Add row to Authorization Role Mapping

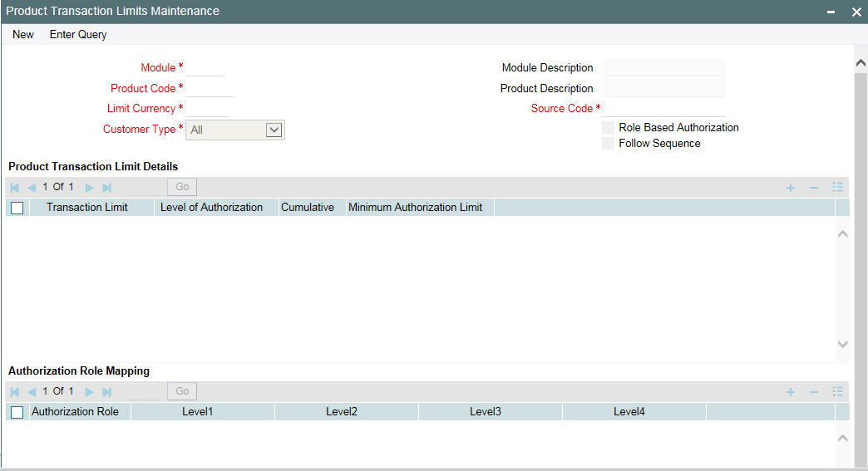click(x=791, y=392)
